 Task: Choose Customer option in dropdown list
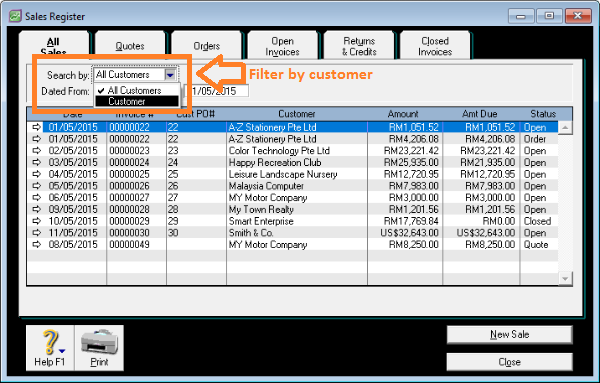(x=137, y=101)
